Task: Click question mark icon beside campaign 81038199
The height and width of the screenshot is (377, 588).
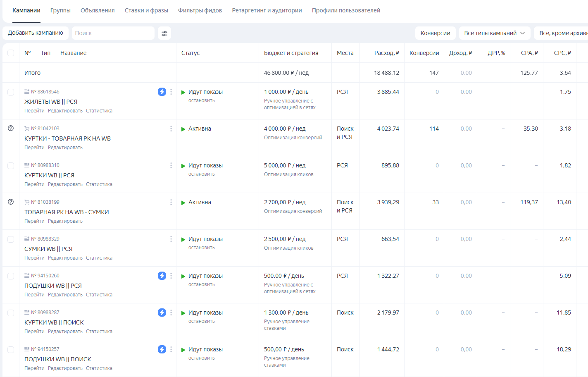Action: 11,202
